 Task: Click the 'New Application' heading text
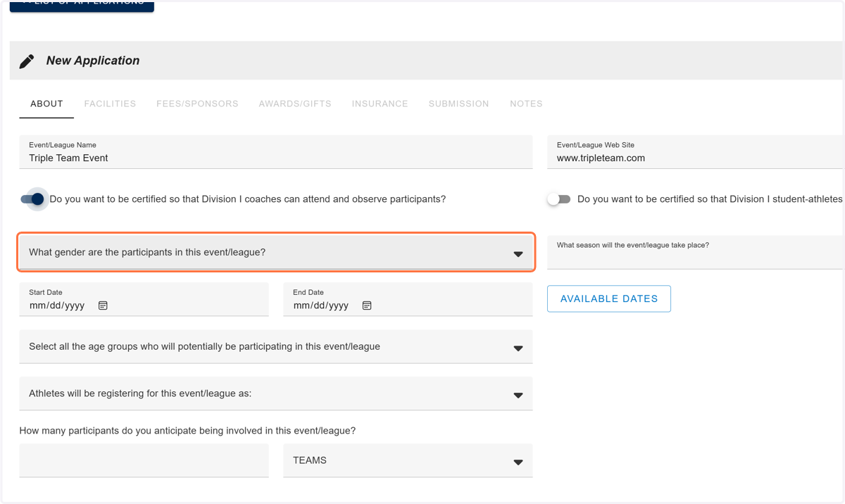[93, 61]
